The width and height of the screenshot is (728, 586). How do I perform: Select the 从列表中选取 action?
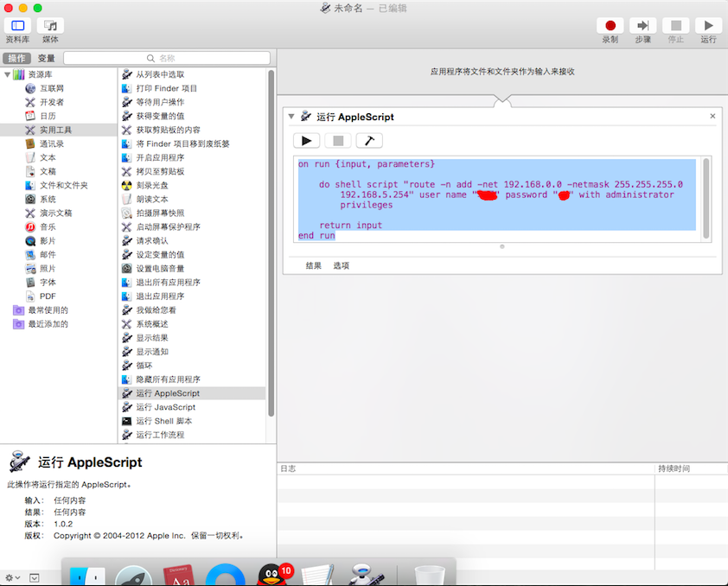[x=192, y=74]
